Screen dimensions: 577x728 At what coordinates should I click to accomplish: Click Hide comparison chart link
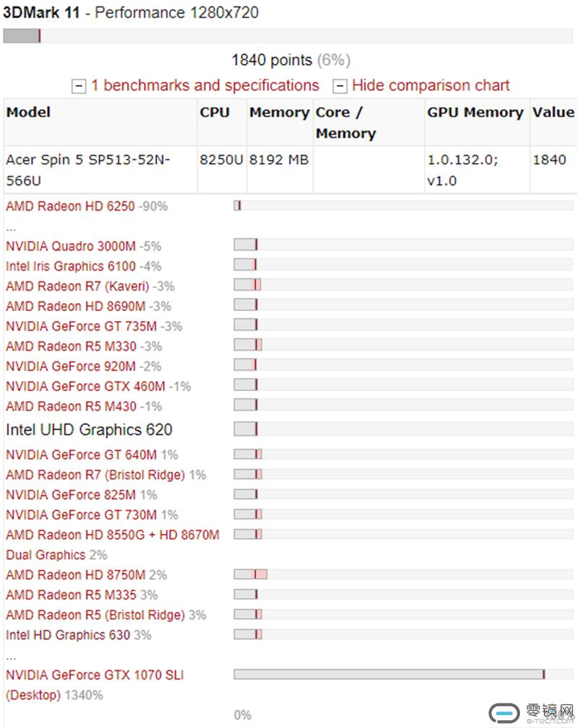click(x=431, y=85)
